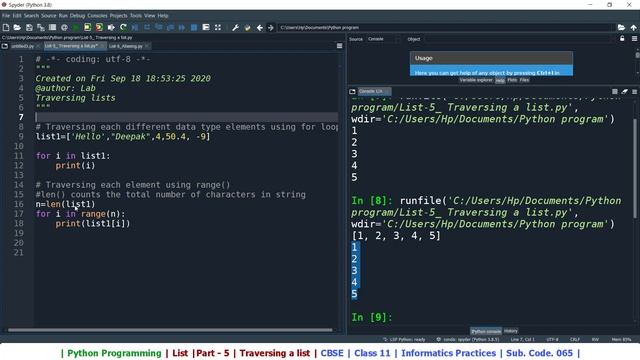The width and height of the screenshot is (640, 360).
Task: Save the current file via toolbar
Action: tap(29, 27)
